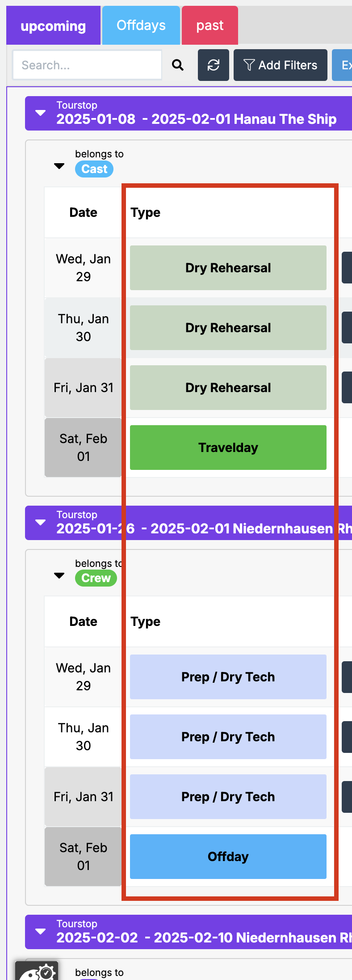Click the blue Export button
Viewport: 352px width, 980px height.
(x=344, y=65)
